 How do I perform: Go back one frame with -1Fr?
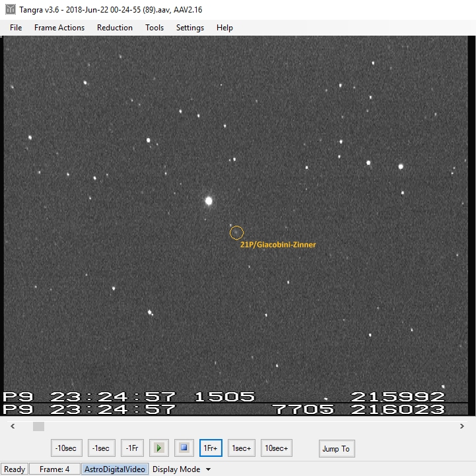(x=132, y=448)
